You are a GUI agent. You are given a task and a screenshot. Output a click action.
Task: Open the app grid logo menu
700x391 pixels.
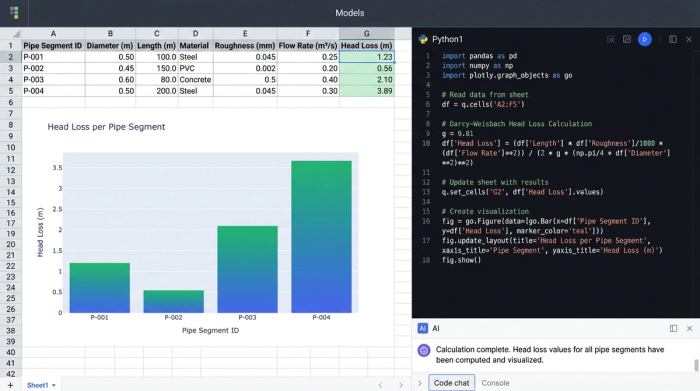(14, 12)
